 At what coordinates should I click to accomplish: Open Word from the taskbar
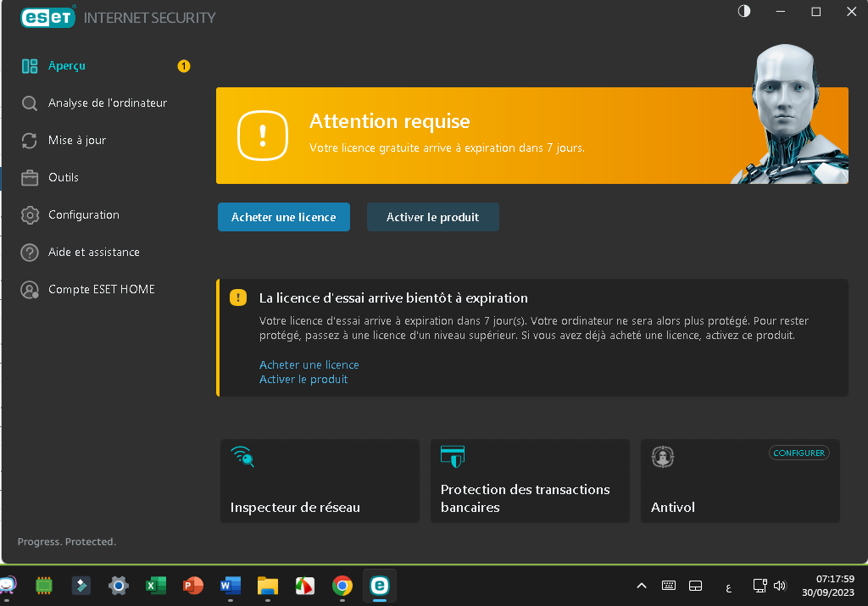pos(231,586)
